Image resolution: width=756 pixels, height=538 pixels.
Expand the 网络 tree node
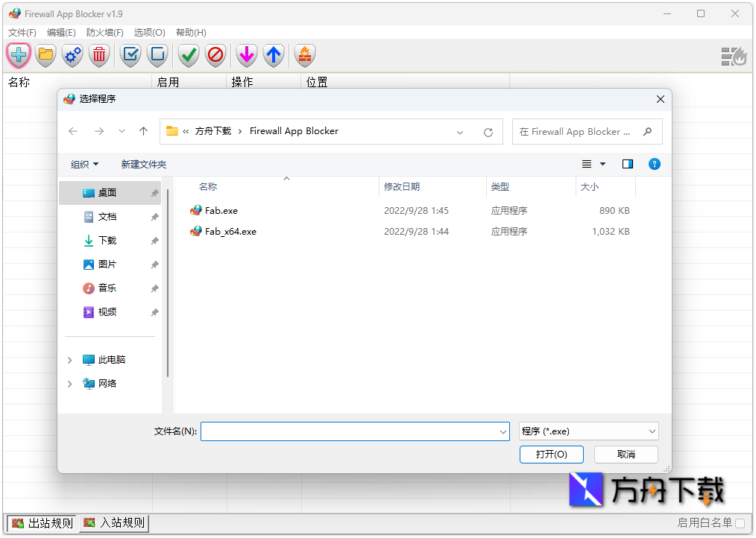[x=69, y=384]
